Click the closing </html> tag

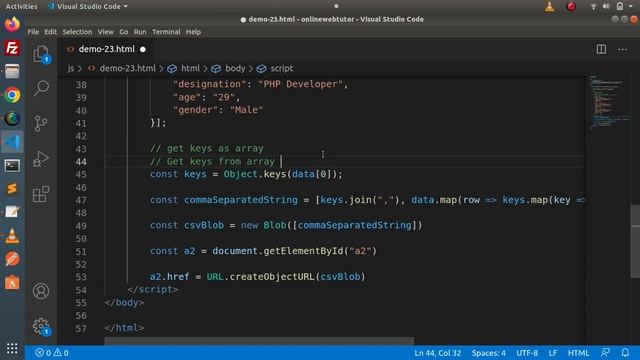tap(124, 328)
